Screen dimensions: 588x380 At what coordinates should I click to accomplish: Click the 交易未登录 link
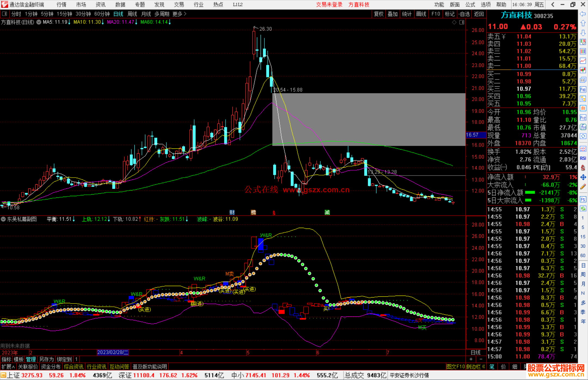tap(329, 5)
